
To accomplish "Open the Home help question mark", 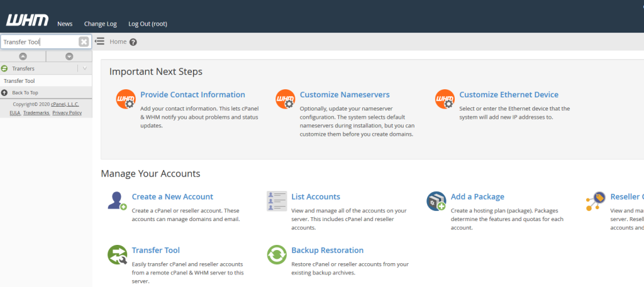I will click(133, 42).
